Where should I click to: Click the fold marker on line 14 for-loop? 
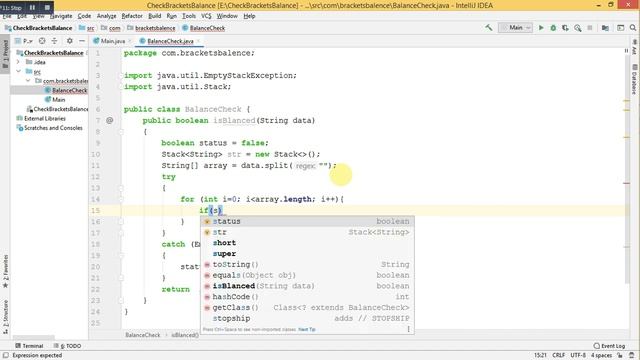click(121, 199)
